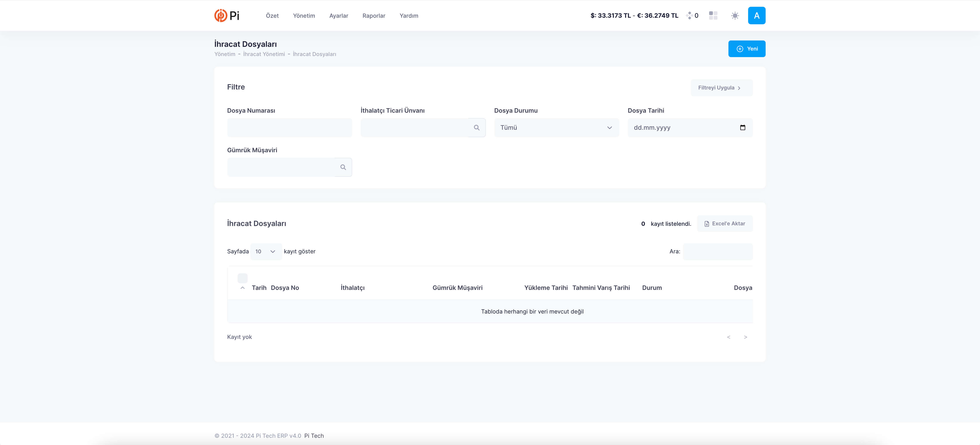
Task: Open the user avatar 'A' menu
Action: pos(756,16)
